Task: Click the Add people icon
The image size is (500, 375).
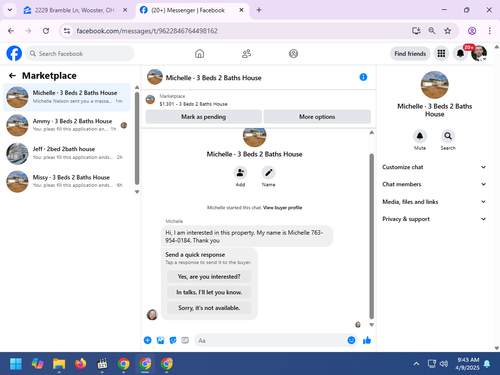Action: pos(240,173)
